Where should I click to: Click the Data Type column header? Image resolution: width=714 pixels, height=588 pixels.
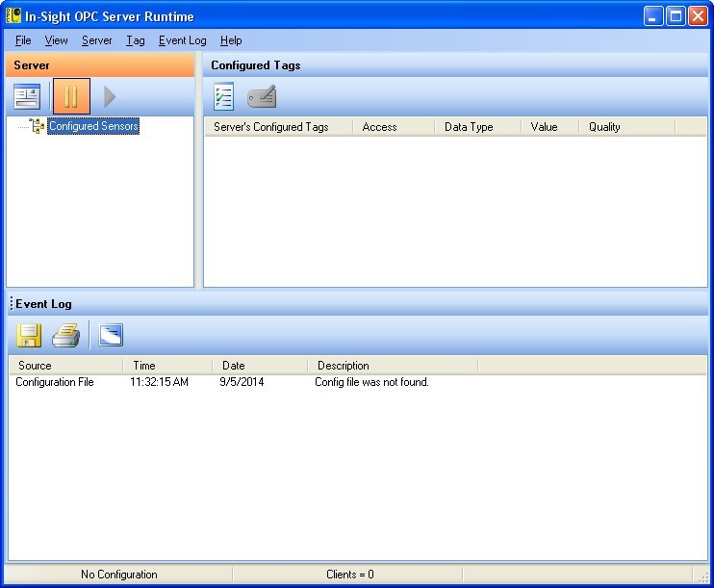(478, 127)
